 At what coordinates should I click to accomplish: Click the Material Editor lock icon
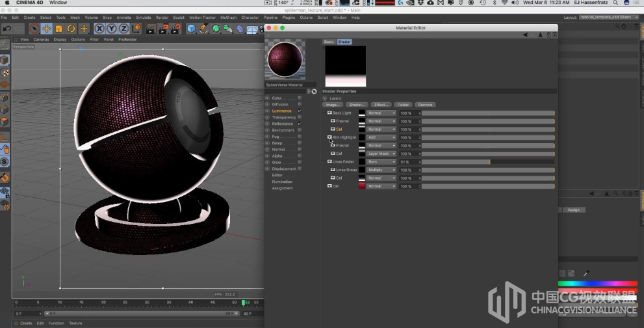[548, 35]
